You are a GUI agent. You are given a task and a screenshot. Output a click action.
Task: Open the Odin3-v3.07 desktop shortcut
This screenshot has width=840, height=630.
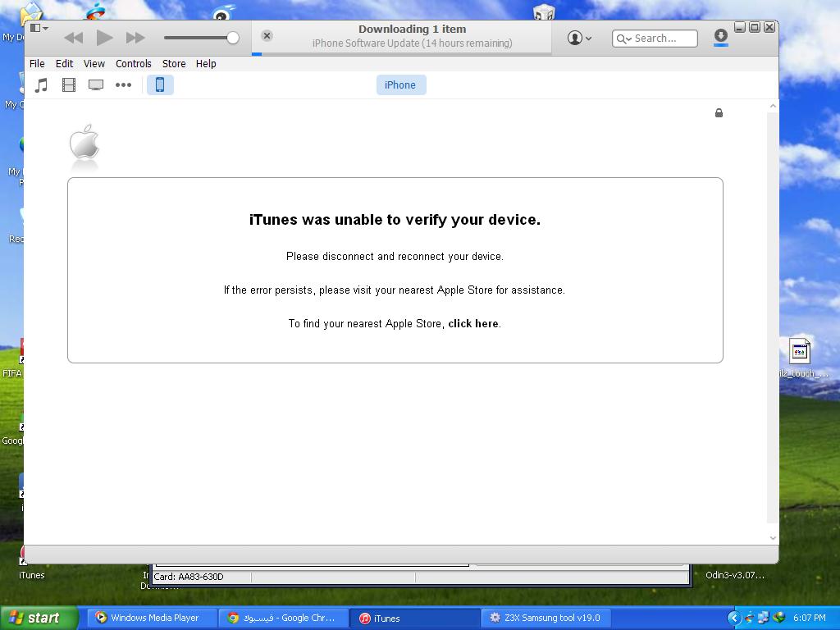(x=734, y=575)
